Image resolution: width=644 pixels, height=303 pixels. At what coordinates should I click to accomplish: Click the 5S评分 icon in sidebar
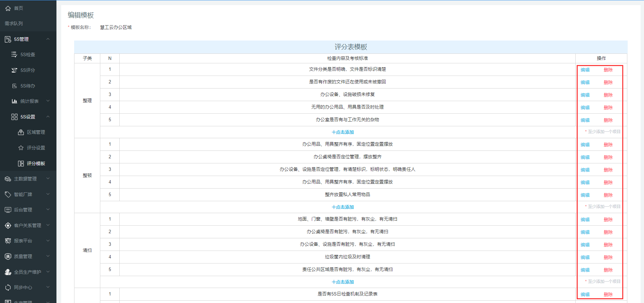pyautogui.click(x=14, y=70)
